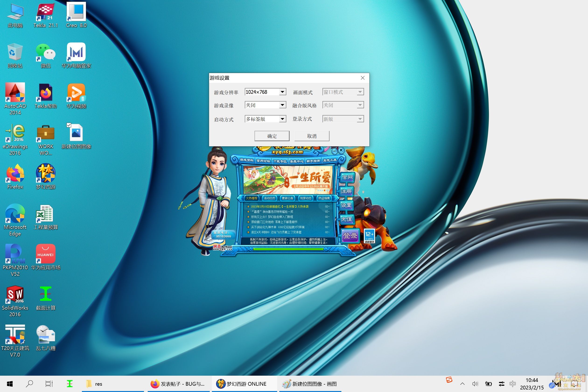
Task: Expand the 融合版风格 dropdown
Action: click(x=360, y=105)
